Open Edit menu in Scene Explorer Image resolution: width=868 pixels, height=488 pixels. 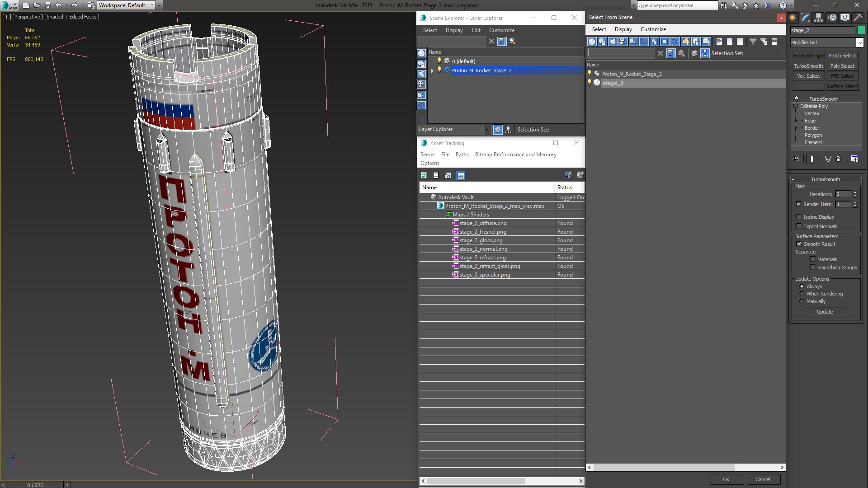click(476, 30)
